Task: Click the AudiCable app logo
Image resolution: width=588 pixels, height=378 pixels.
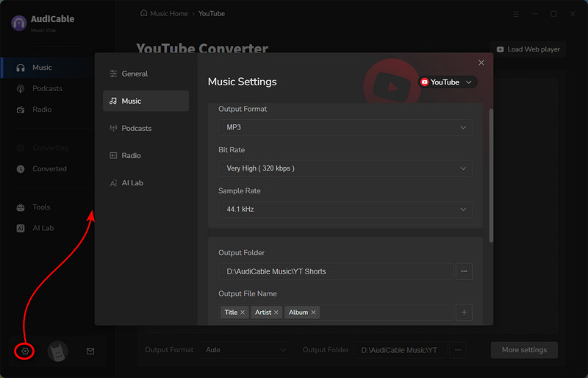Action: tap(19, 24)
